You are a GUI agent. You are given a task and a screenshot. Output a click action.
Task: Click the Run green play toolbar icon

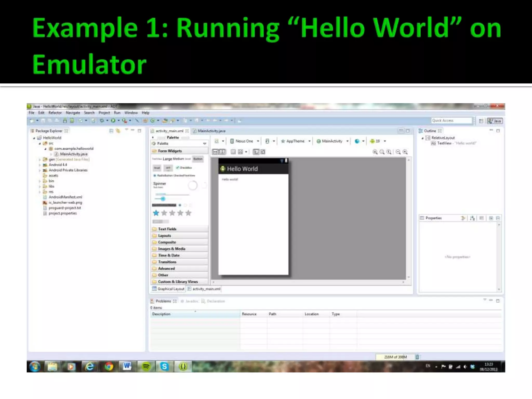tap(113, 121)
